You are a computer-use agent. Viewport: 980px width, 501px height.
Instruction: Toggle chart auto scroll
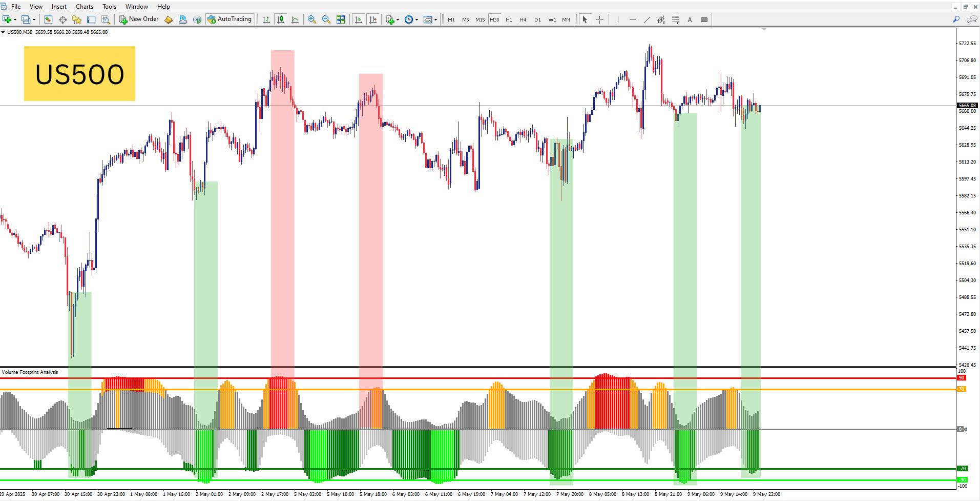[359, 19]
